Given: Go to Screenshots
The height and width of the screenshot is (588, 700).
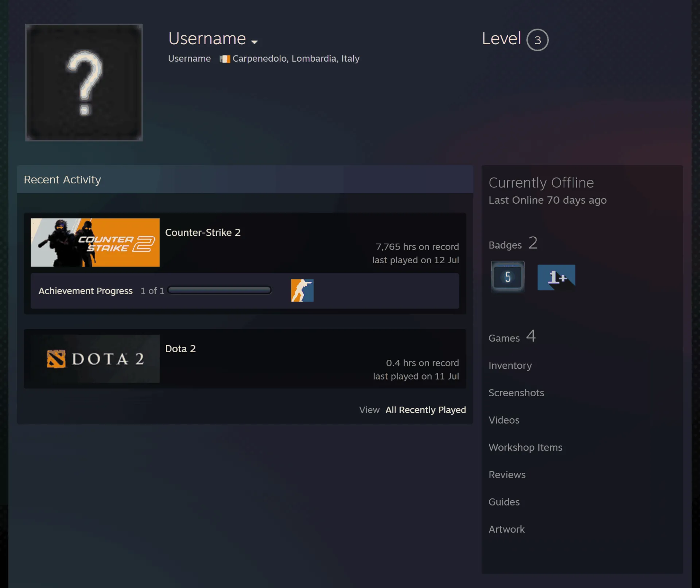Looking at the screenshot, I should [x=516, y=393].
